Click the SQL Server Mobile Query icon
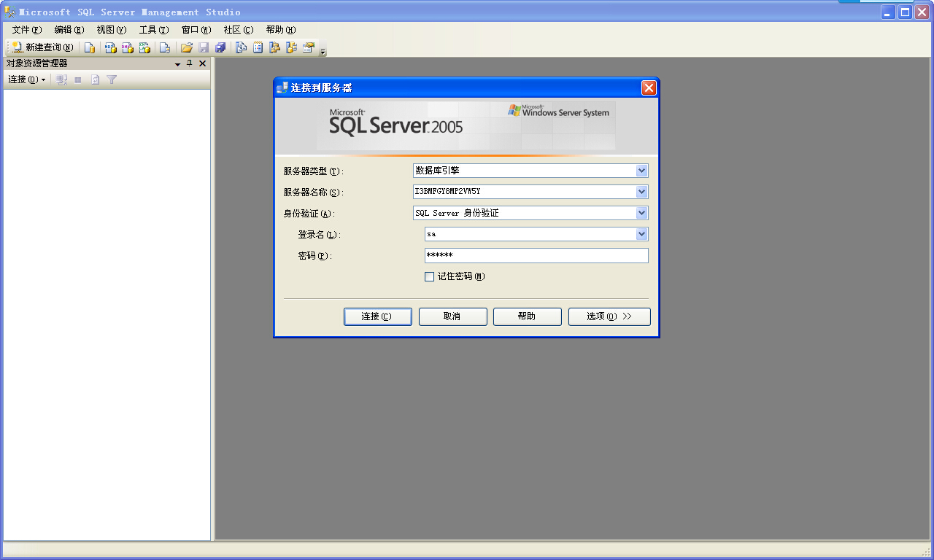This screenshot has height=560, width=934. [x=165, y=47]
